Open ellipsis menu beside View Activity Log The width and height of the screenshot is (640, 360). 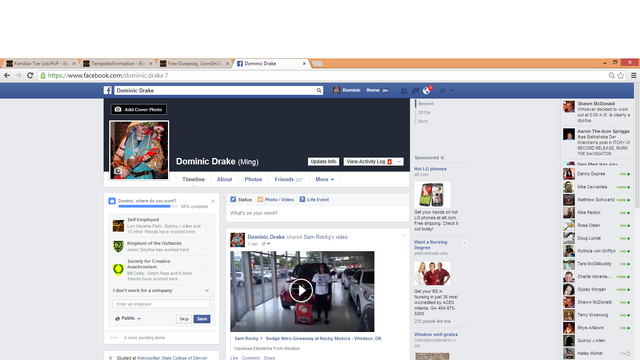(399, 162)
